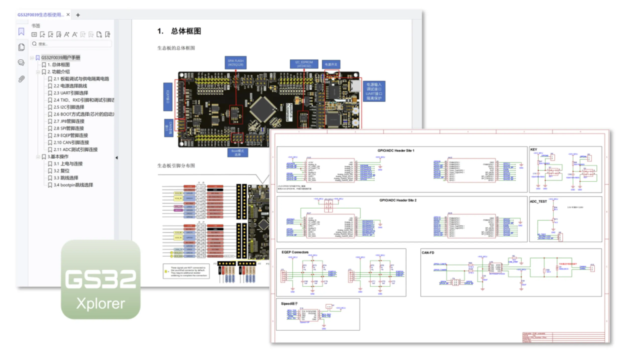Go to bookmark 3.1 上电与连接

point(68,164)
